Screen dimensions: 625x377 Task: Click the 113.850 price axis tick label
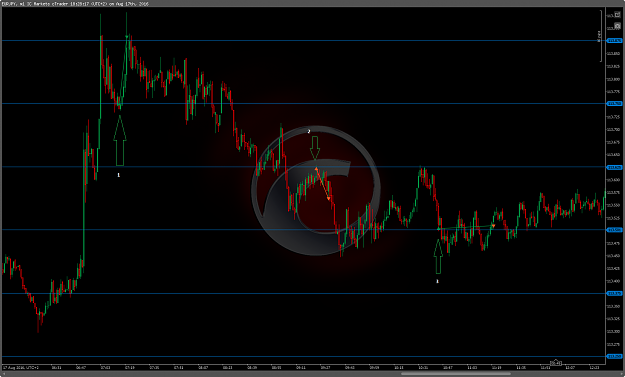(x=614, y=53)
